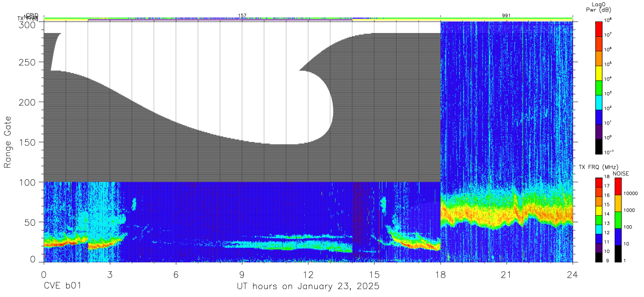The width and height of the screenshot is (644, 297).
Task: Click the Range Gate tick label '150'
Action: tap(28, 142)
